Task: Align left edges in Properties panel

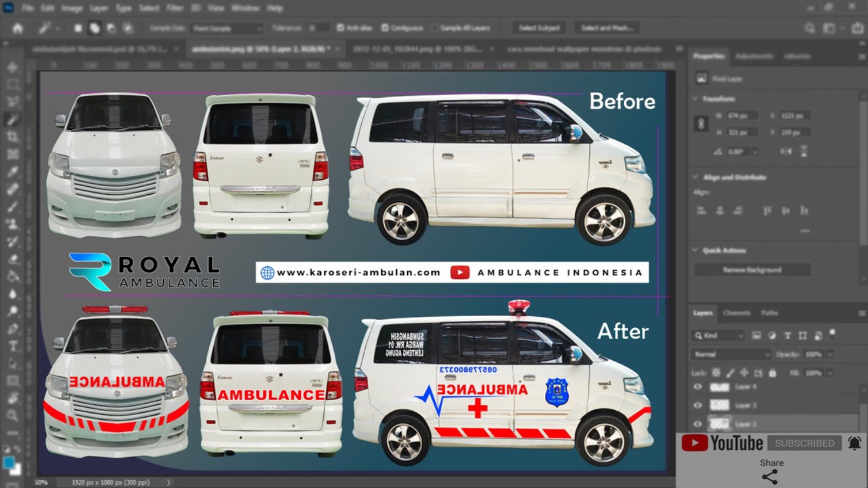Action: coord(703,211)
